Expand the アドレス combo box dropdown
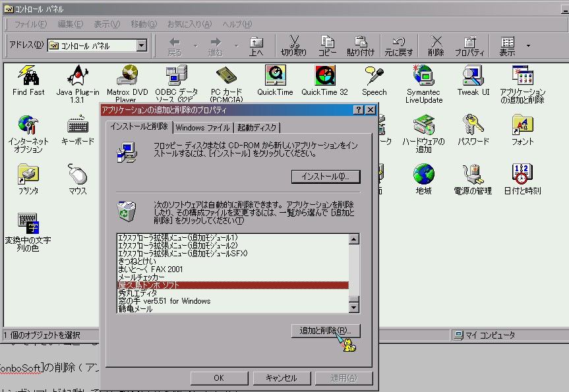 [142, 45]
